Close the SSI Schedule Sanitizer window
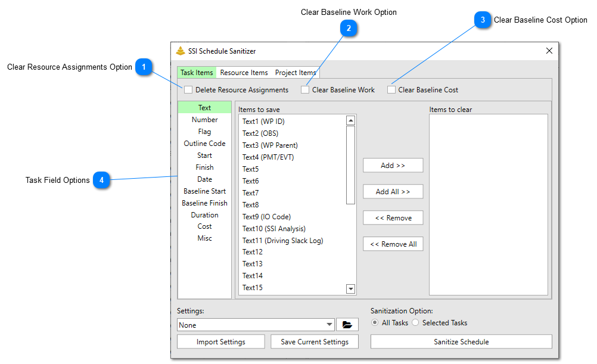597x364 pixels. click(549, 51)
